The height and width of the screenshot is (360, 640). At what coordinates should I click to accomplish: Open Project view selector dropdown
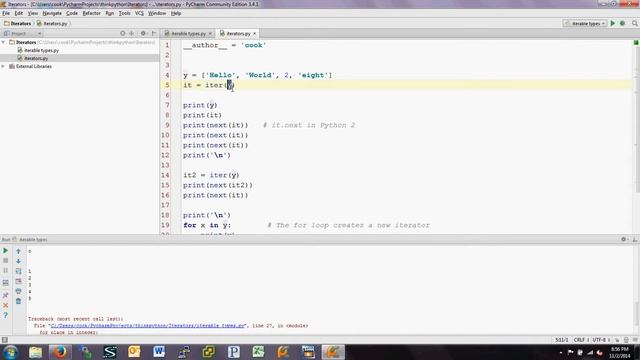click(23, 33)
